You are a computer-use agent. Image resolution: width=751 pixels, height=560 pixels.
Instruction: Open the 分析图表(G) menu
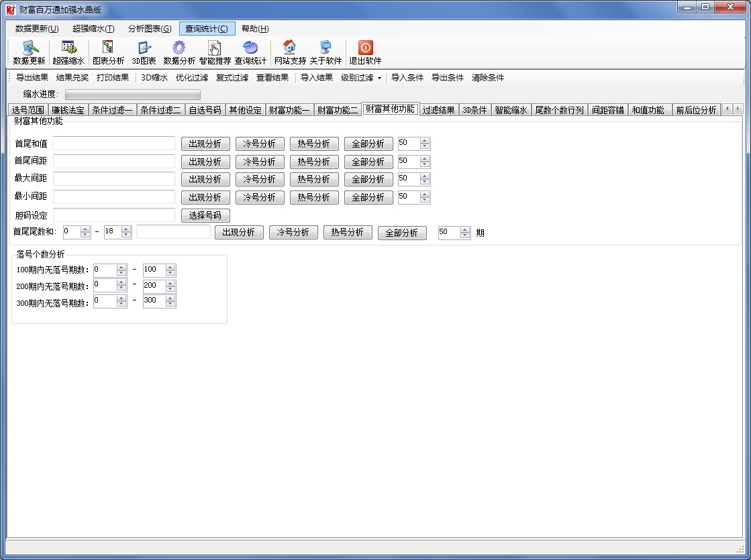pos(150,29)
